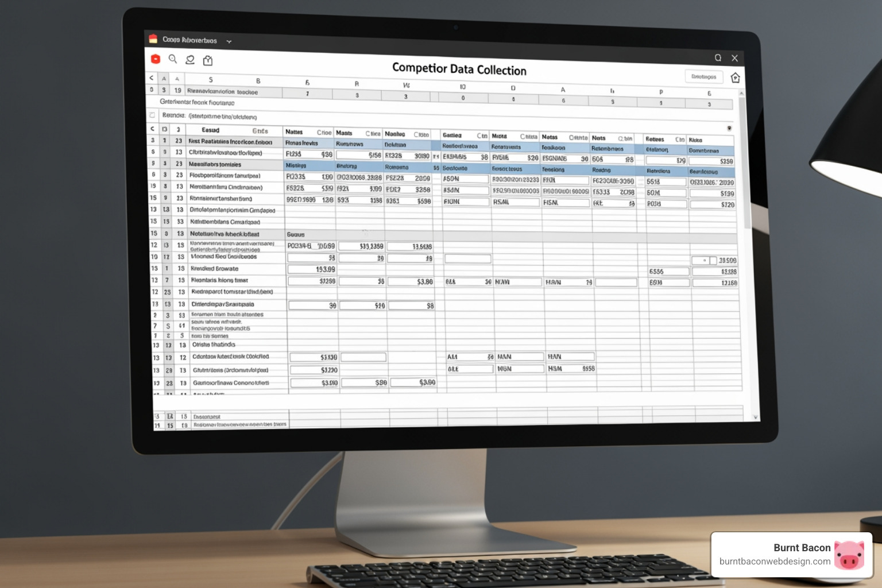Select the Fensions blue header cell
This screenshot has width=882, height=588.
566,169
